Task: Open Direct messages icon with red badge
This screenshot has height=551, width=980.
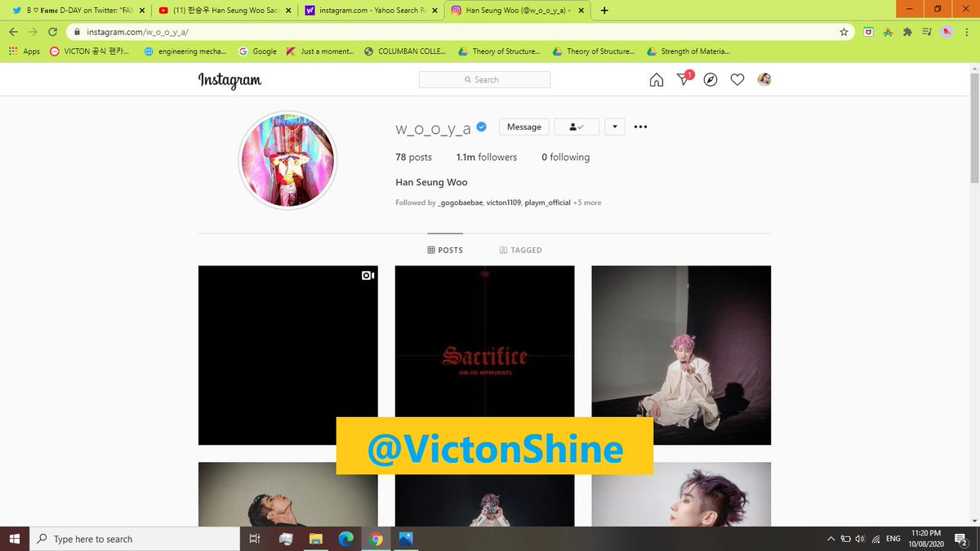Action: [x=684, y=78]
